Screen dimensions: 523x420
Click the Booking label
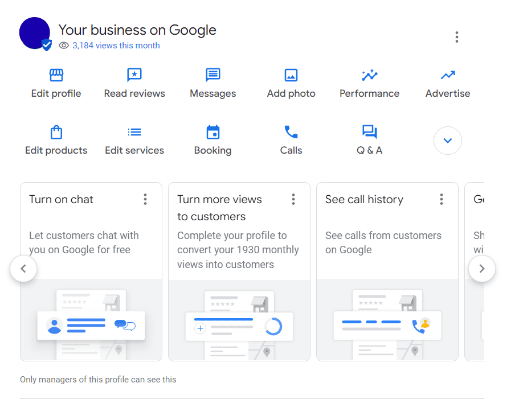213,151
